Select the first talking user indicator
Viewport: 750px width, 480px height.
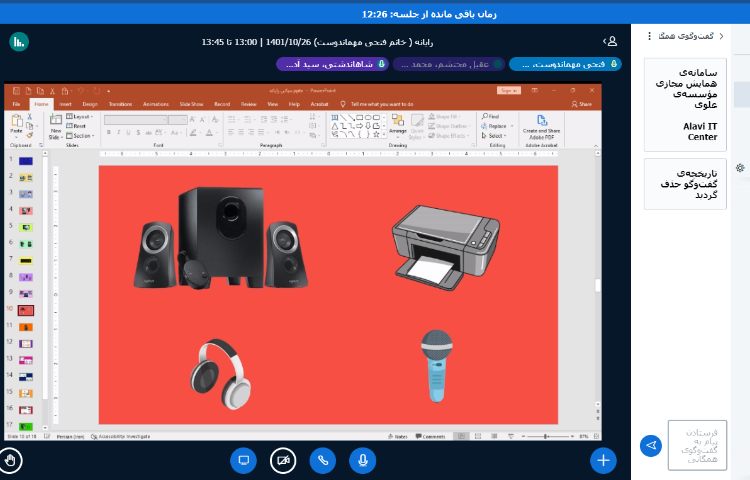[565, 64]
